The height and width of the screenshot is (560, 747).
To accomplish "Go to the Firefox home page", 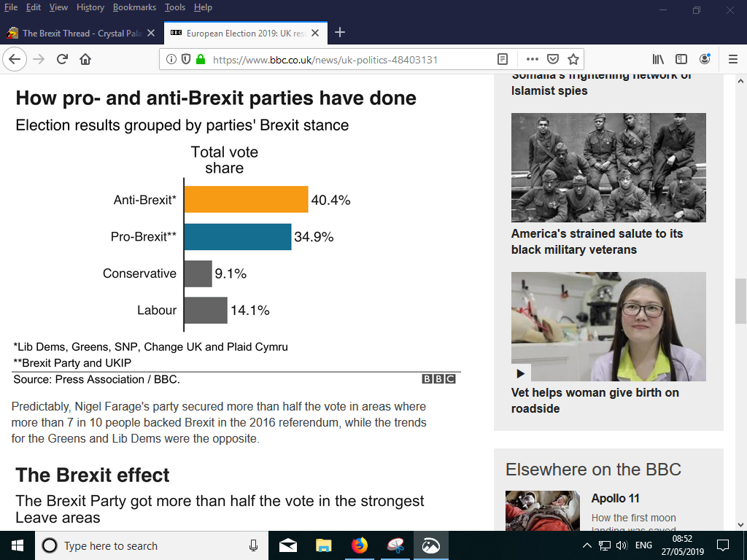I will (x=85, y=60).
